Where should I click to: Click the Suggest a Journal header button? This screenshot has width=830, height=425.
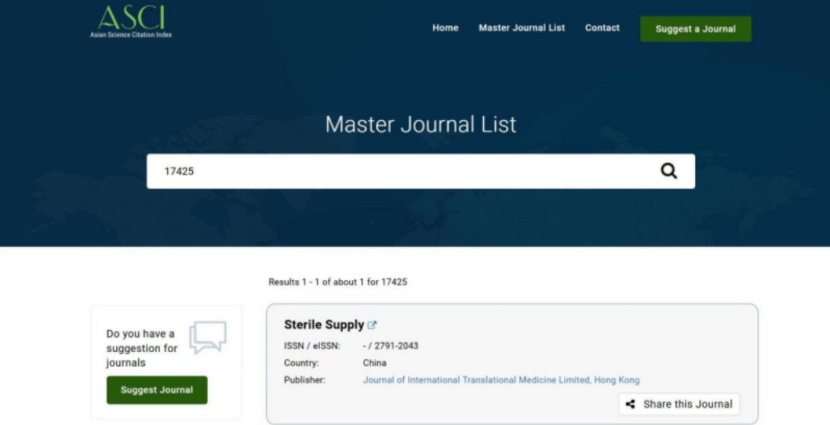[696, 29]
